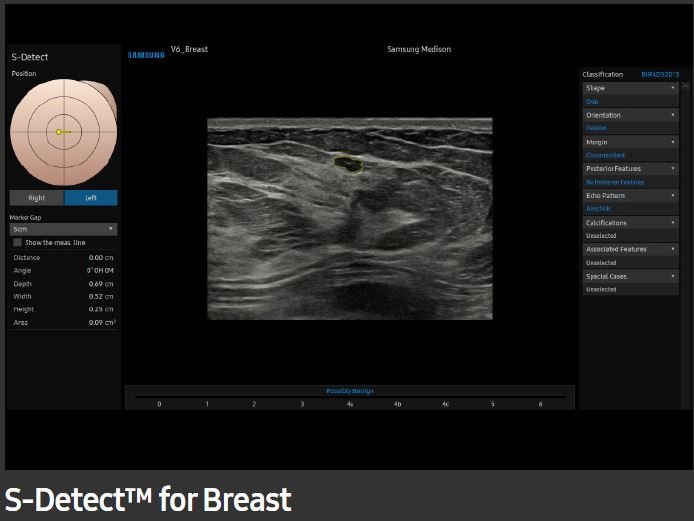
Task: Click the outlined lesion in the ultrasound image
Action: 349,164
